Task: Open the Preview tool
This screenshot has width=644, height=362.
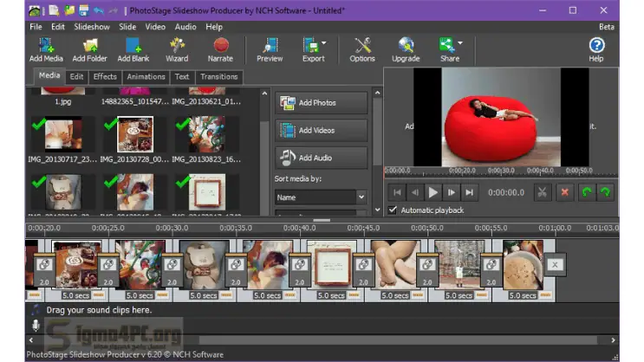Action: click(270, 47)
